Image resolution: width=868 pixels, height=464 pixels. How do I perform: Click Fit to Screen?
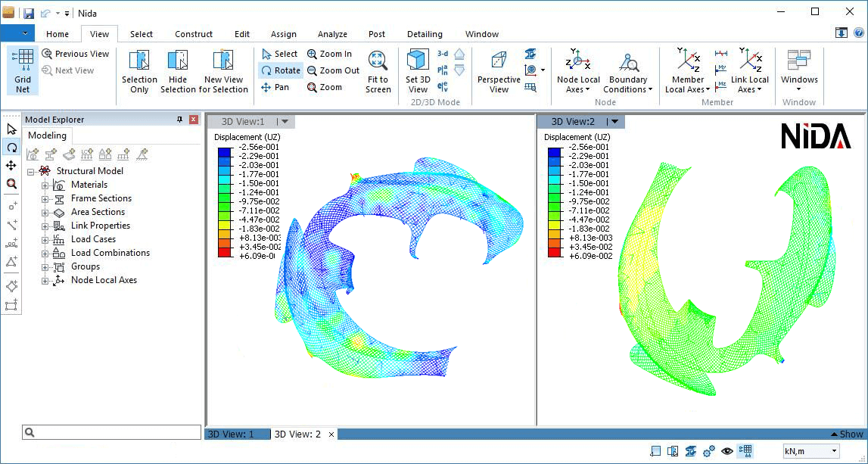point(378,72)
